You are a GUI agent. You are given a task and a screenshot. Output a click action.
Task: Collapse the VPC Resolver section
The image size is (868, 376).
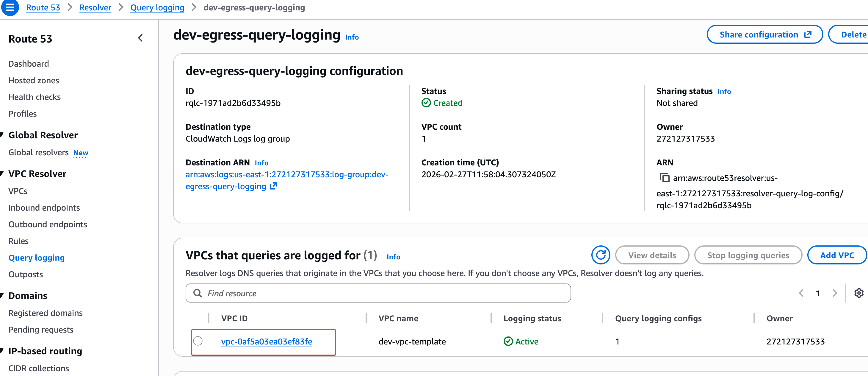point(2,174)
